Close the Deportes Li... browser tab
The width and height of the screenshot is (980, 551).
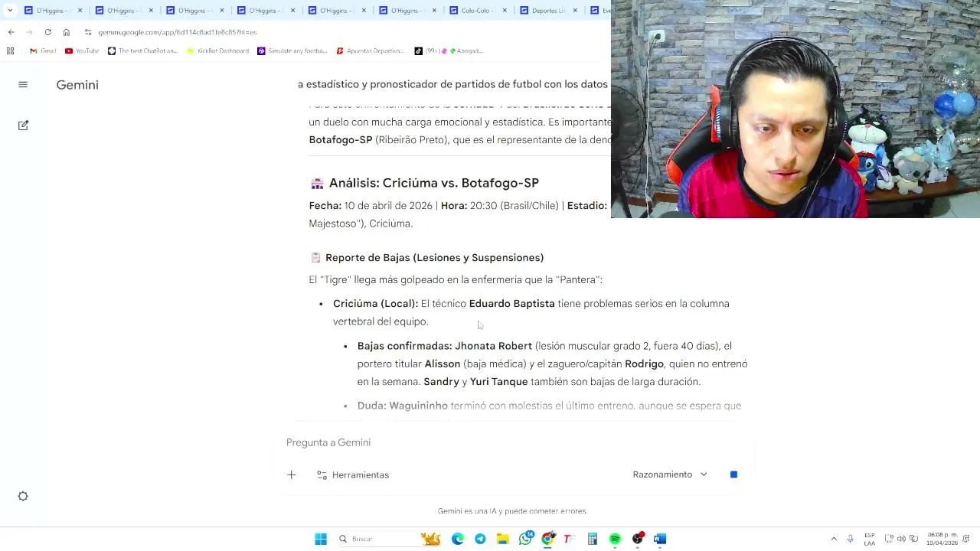pos(573,11)
